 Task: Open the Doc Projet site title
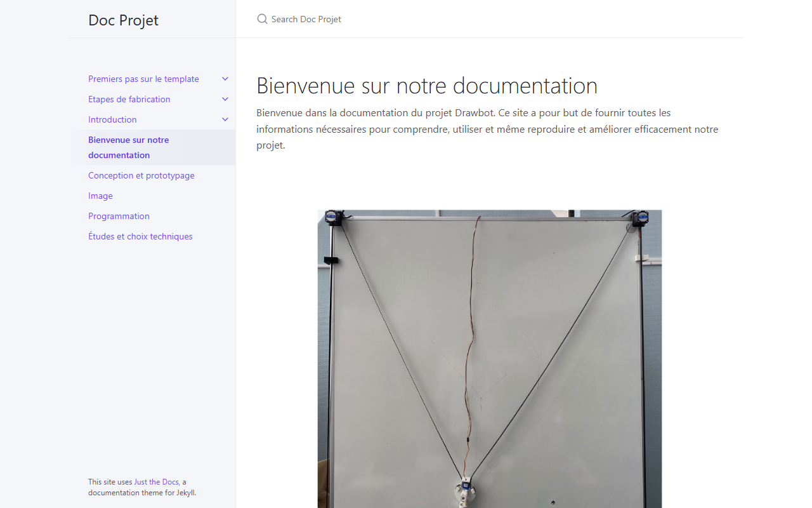coord(124,20)
